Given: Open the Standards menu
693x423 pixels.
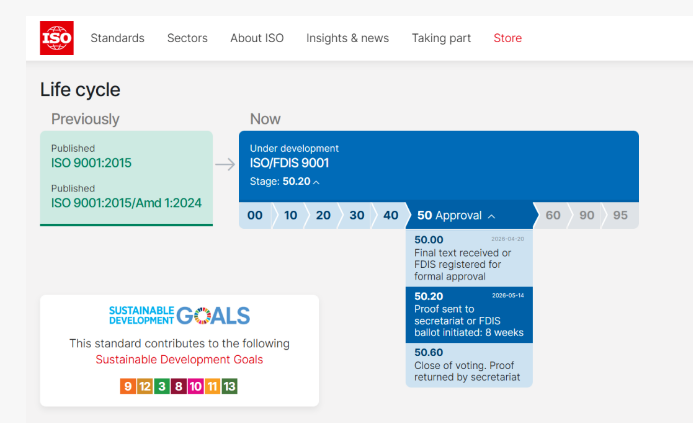Looking at the screenshot, I should 118,38.
